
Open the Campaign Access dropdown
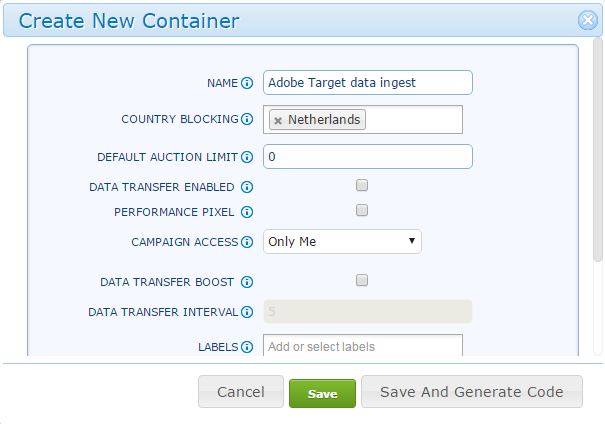342,242
